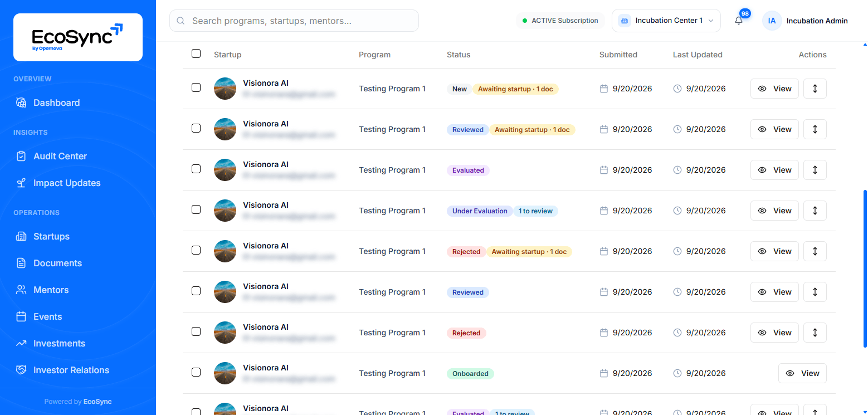Expand the Incubation Center 1 dropdown
The height and width of the screenshot is (415, 868).
[x=666, y=21]
